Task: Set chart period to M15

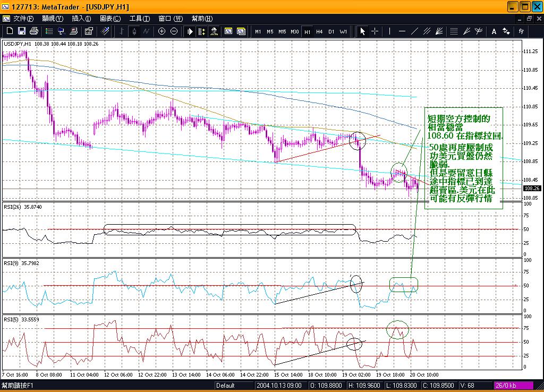Action: pos(282,31)
